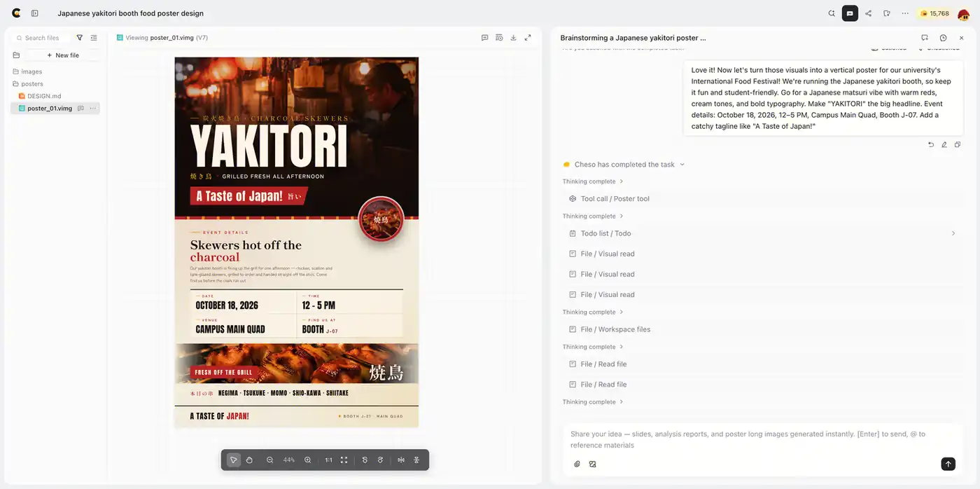Select the pointer tool in canvas toolbar
Image resolution: width=980 pixels, height=489 pixels.
click(233, 460)
